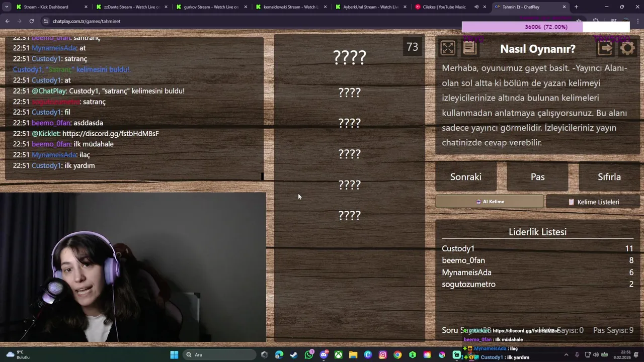Viewport: 644px width, 362px height.
Task: Open the volume icon in system tray
Action: click(x=595, y=354)
